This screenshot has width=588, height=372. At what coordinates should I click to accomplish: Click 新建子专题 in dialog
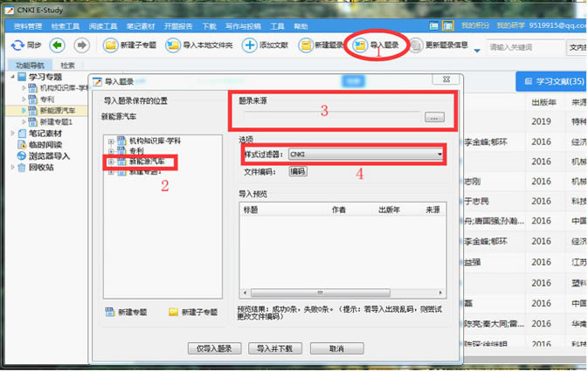[x=193, y=312]
